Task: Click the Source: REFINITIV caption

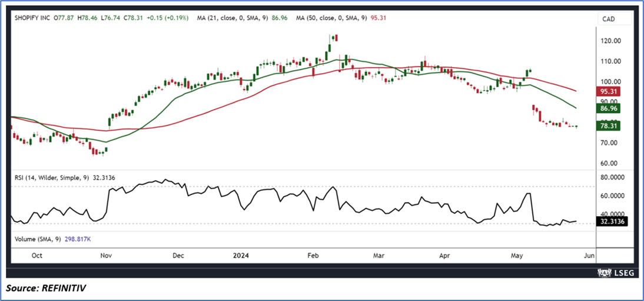Action: click(x=45, y=289)
